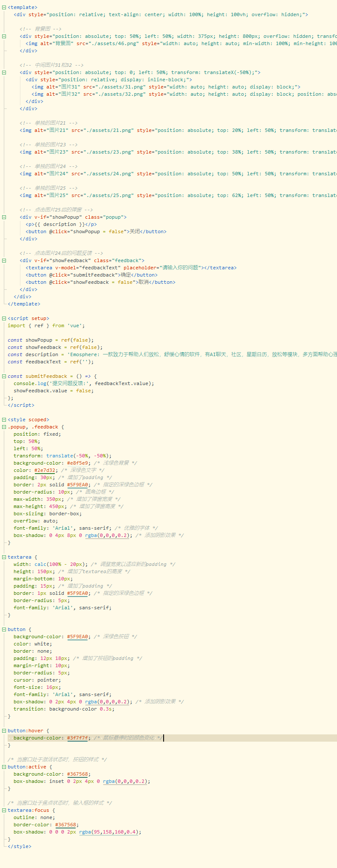The height and width of the screenshot is (868, 337).
Task: Click the <p>{{ description }}</p> line
Action: 61,224
